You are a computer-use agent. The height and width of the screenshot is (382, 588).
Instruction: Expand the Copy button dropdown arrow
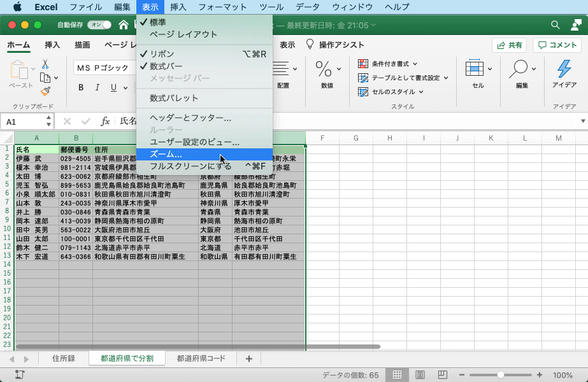coord(56,78)
